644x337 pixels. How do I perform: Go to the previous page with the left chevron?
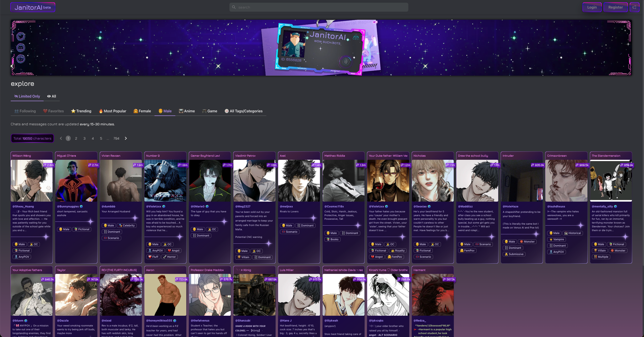point(61,139)
